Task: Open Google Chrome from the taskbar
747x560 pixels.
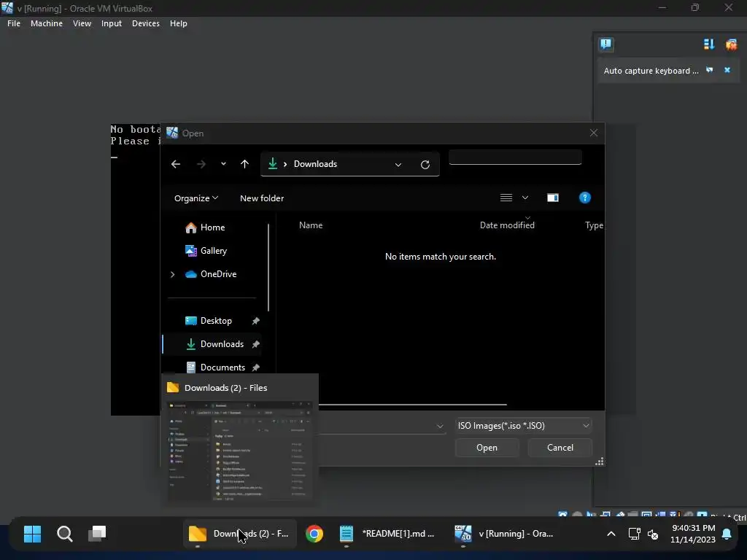Action: (x=314, y=534)
